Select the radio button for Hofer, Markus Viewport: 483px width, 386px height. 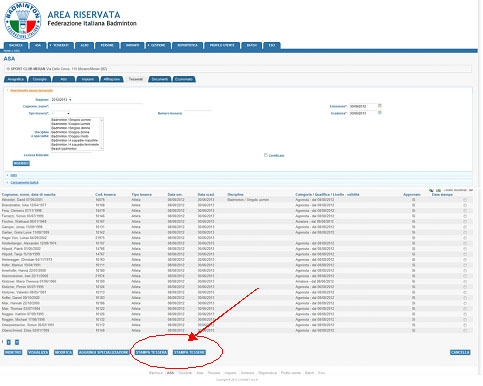pos(465,265)
